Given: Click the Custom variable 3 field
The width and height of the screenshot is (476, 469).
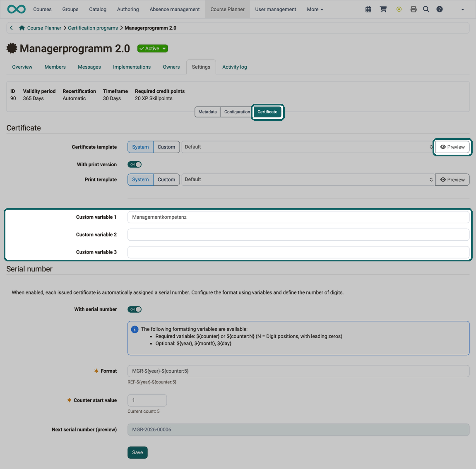Looking at the screenshot, I should pos(298,252).
